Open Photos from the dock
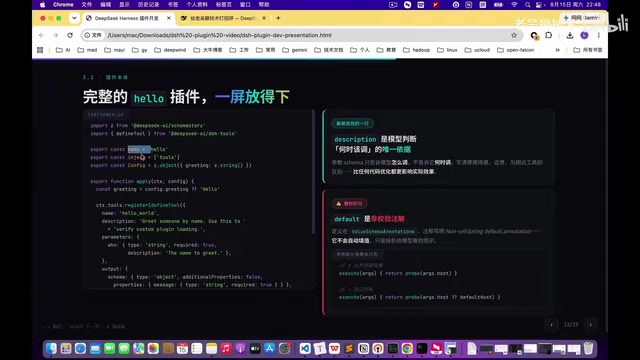Image resolution: width=640 pixels, height=360 pixels. tap(153, 349)
